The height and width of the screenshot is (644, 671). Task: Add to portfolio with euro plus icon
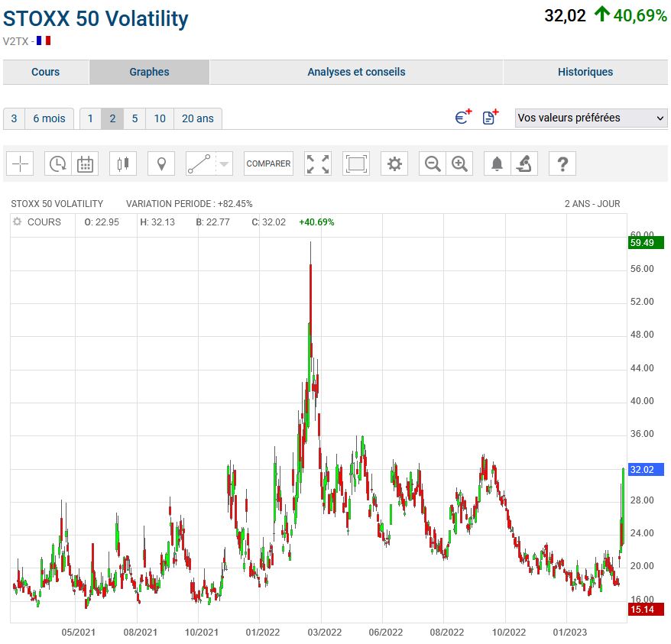pyautogui.click(x=463, y=116)
